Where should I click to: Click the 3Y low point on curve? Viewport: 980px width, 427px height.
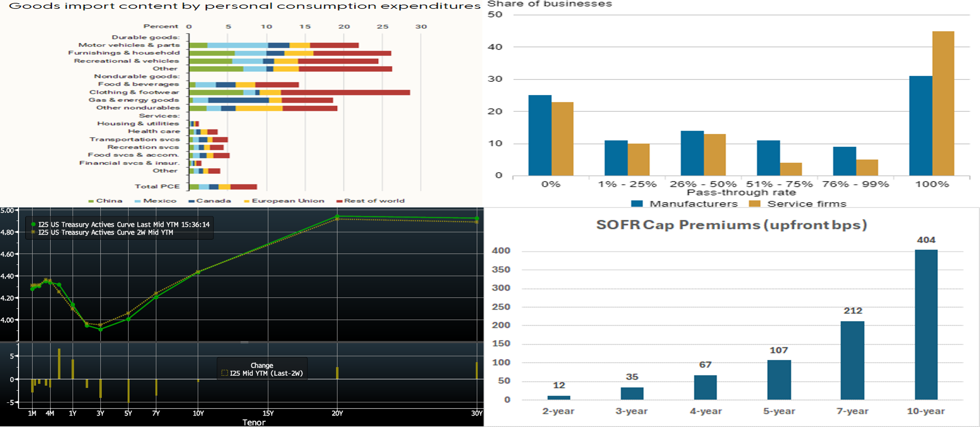point(101,329)
